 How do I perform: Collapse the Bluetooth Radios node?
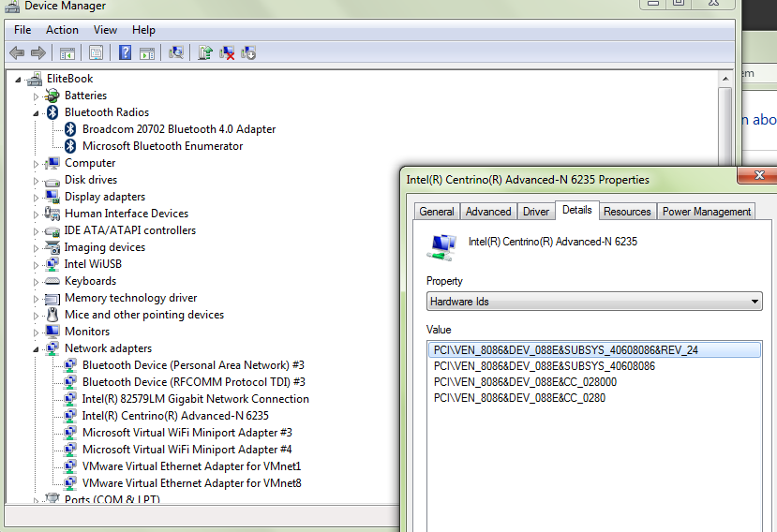pyautogui.click(x=36, y=113)
